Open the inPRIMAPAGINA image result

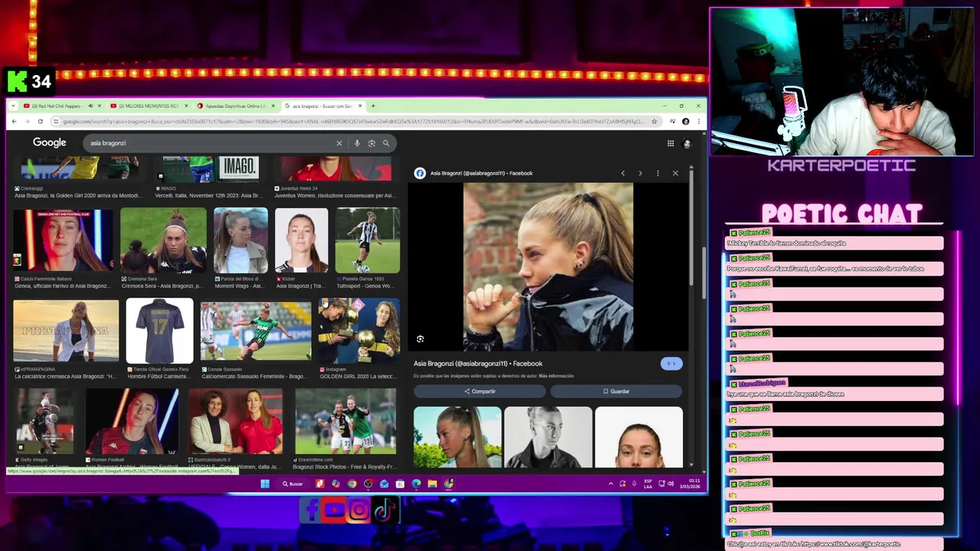point(66,331)
